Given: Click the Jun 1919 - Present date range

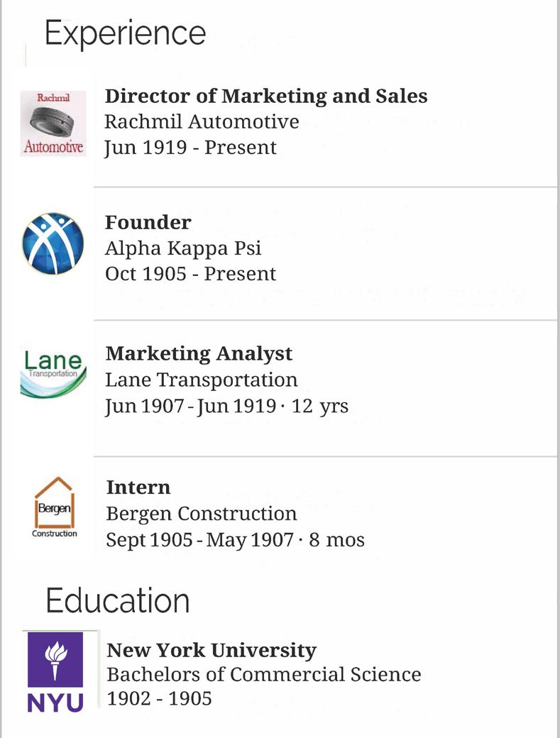Looking at the screenshot, I should click(190, 148).
